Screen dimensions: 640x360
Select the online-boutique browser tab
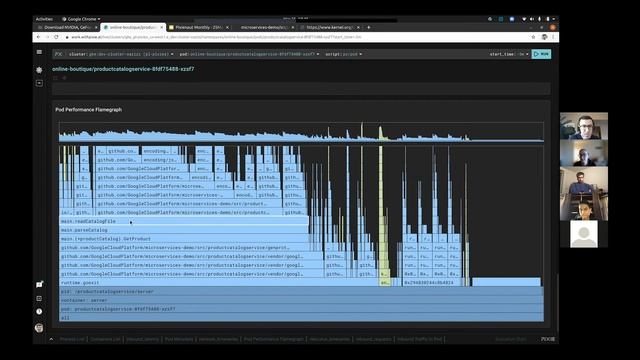pos(132,27)
